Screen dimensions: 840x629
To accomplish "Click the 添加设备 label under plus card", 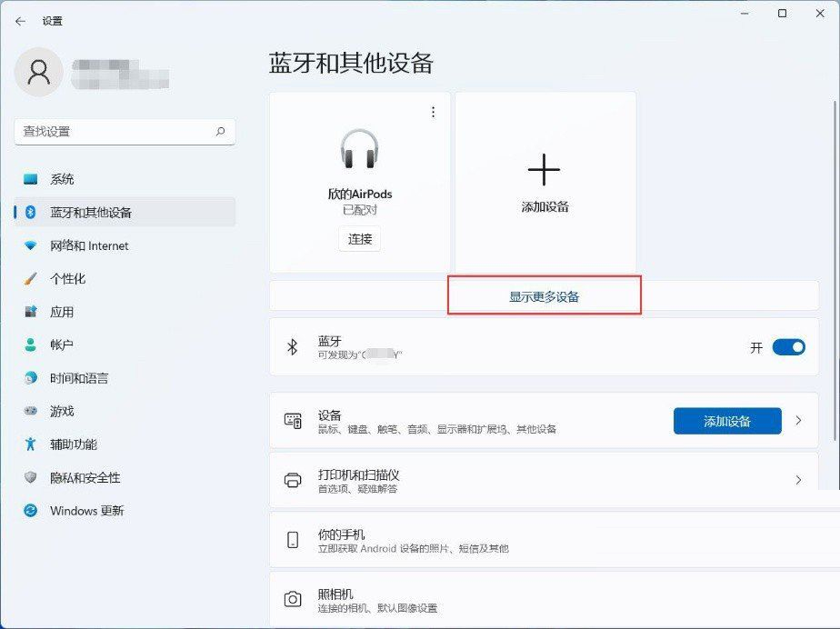I will coord(545,207).
